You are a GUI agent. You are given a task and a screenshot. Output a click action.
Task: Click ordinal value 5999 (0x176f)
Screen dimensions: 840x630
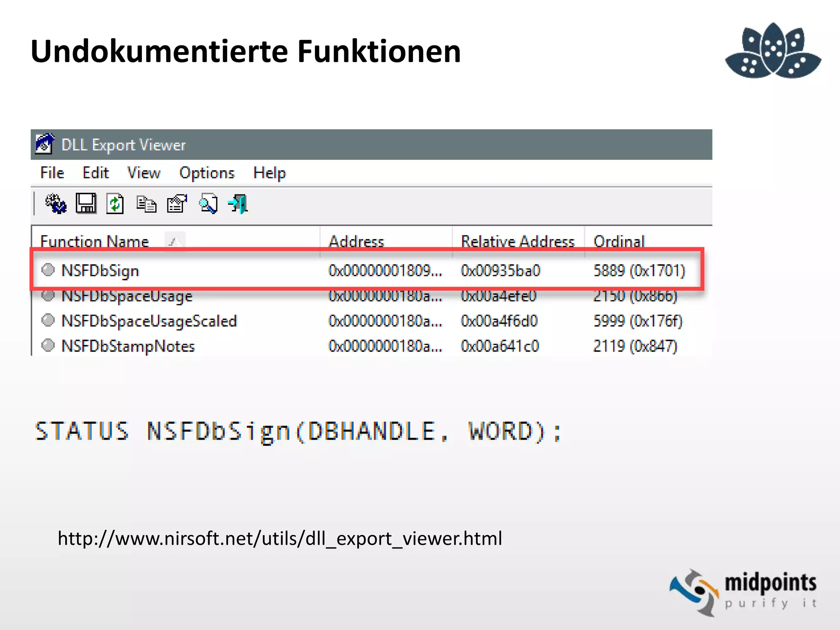point(638,321)
